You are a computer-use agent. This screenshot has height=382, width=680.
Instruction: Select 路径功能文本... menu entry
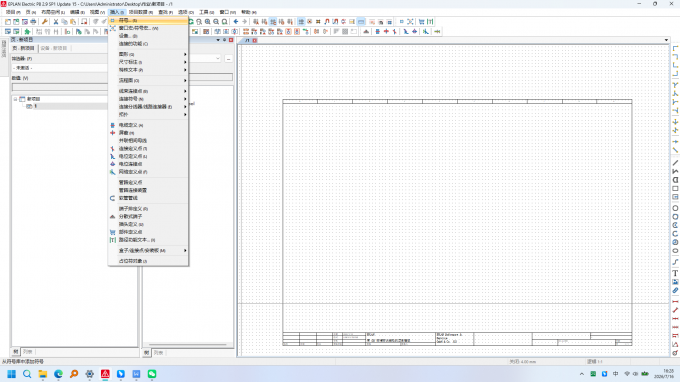pos(148,240)
